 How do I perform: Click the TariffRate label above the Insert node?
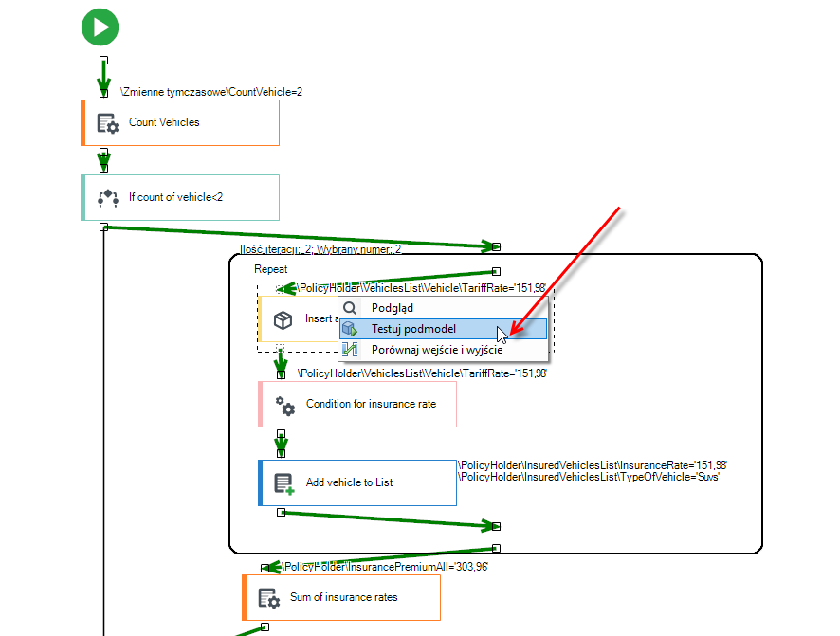(x=422, y=288)
